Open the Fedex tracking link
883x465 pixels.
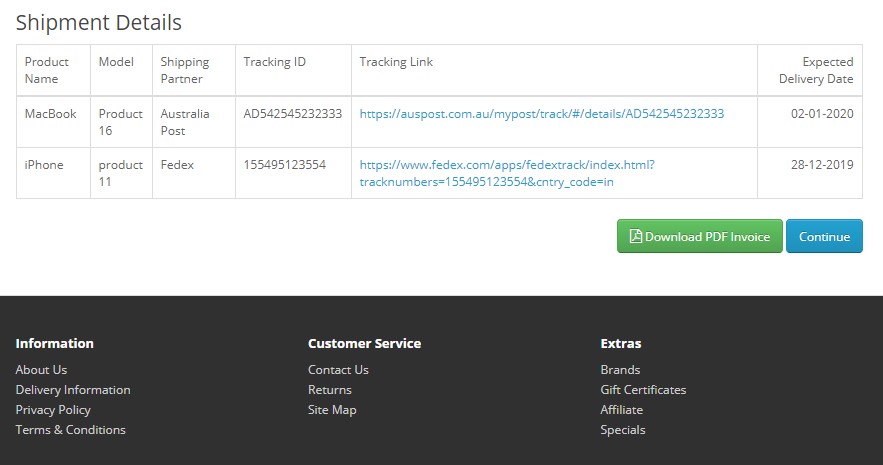tap(507, 173)
